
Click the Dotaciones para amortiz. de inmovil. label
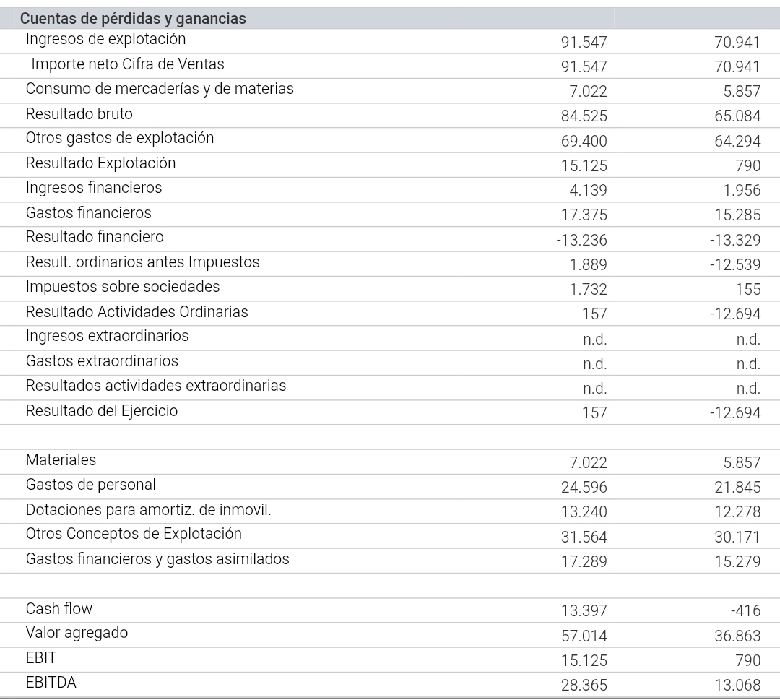[x=148, y=510]
